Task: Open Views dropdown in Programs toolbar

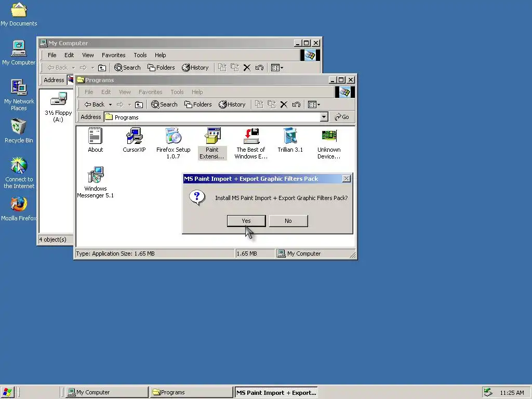Action: click(314, 104)
